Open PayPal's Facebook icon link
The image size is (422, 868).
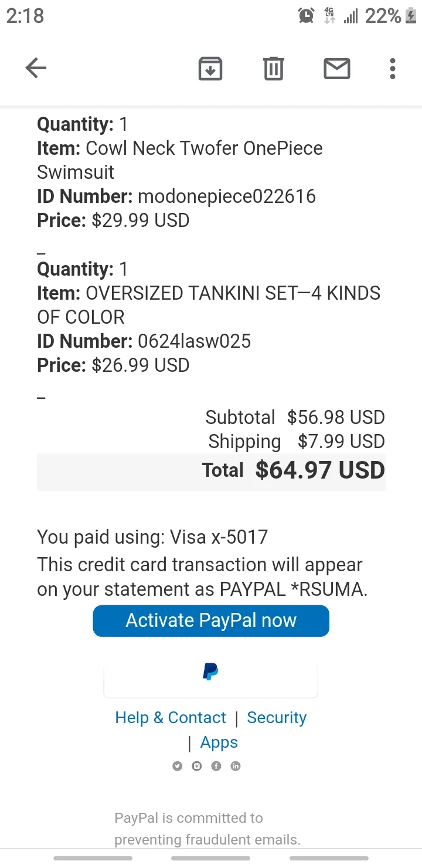tap(216, 766)
